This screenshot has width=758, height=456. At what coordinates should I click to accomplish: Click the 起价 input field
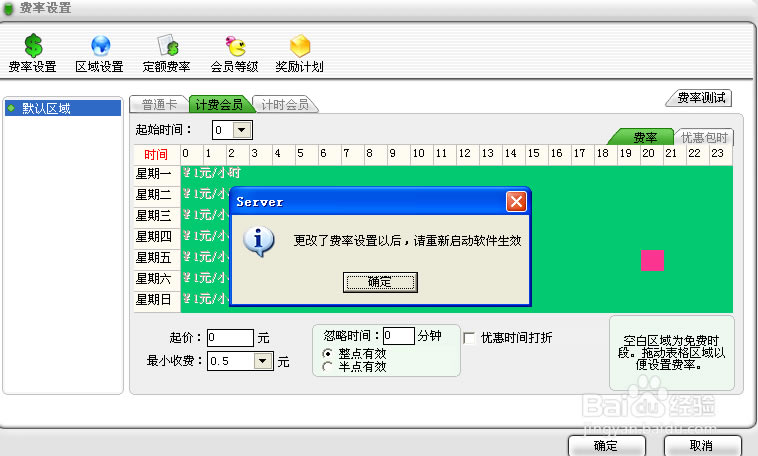[230, 338]
